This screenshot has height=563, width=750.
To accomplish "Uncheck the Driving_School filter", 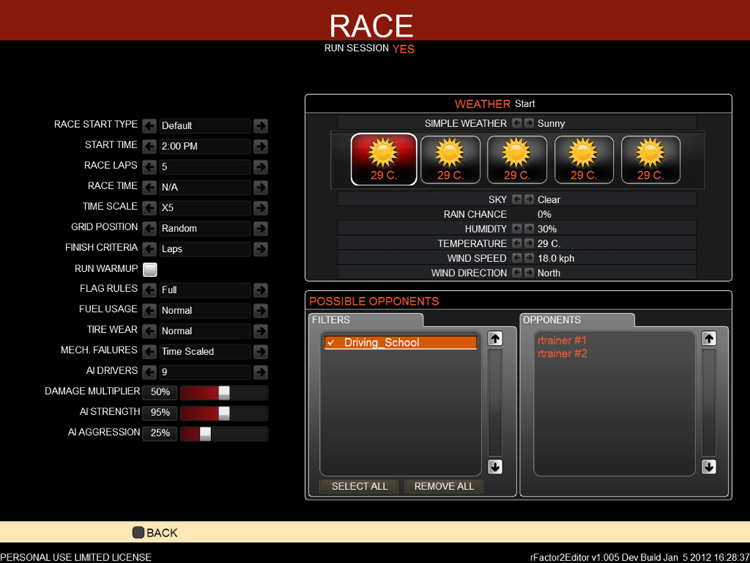I will tap(331, 343).
